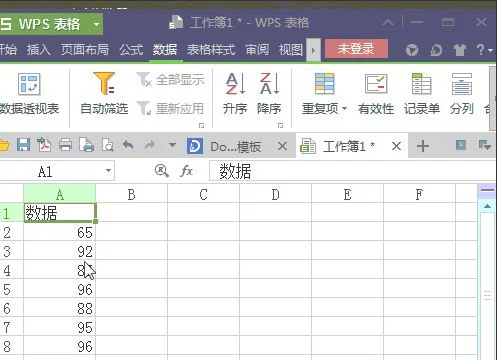The width and height of the screenshot is (497, 360).
Task: Switch to the 审阅 ribbon tab
Action: tap(257, 50)
